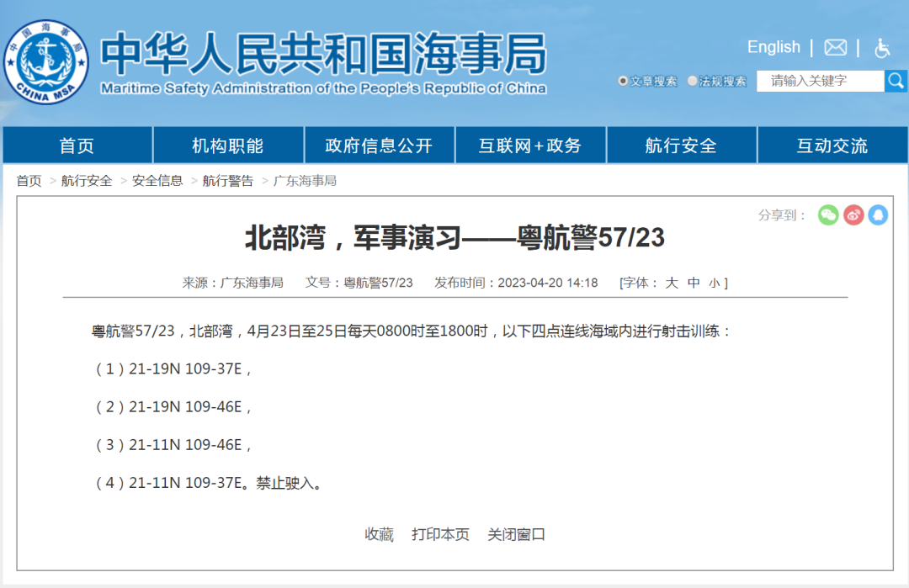
Task: Set font size to 大
Action: (x=672, y=283)
